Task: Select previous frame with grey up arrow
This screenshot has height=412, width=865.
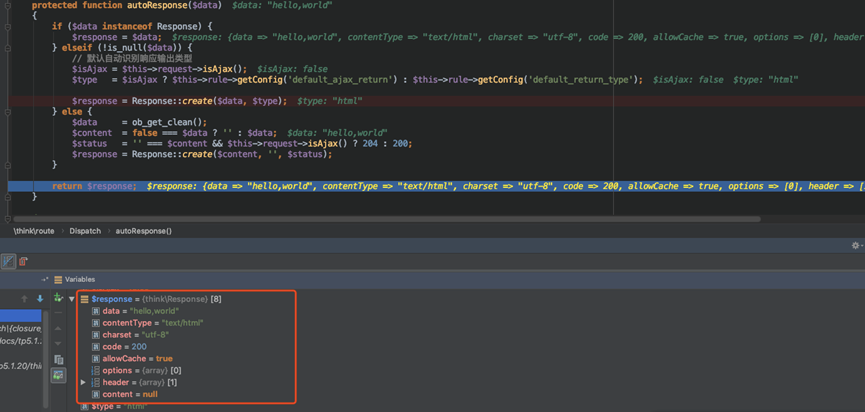Action: (x=24, y=299)
